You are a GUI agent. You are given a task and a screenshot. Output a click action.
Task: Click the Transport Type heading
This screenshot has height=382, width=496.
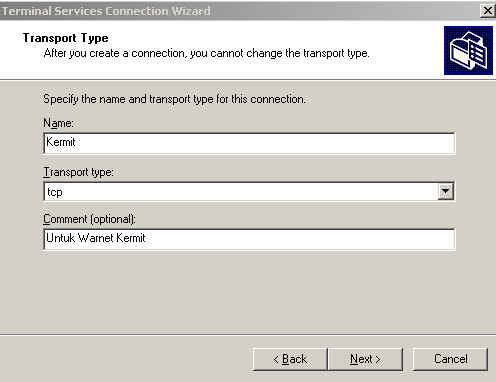(x=65, y=38)
